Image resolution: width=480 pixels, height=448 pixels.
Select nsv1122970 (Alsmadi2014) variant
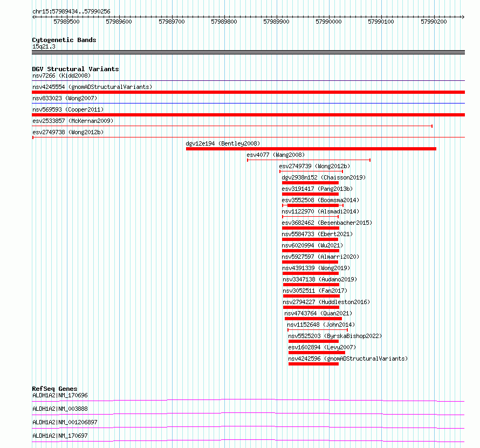tap(320, 211)
